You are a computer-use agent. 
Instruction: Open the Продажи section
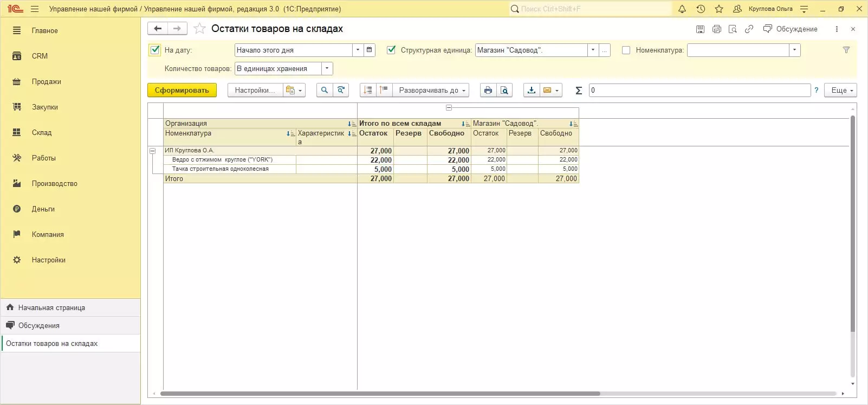(46, 81)
